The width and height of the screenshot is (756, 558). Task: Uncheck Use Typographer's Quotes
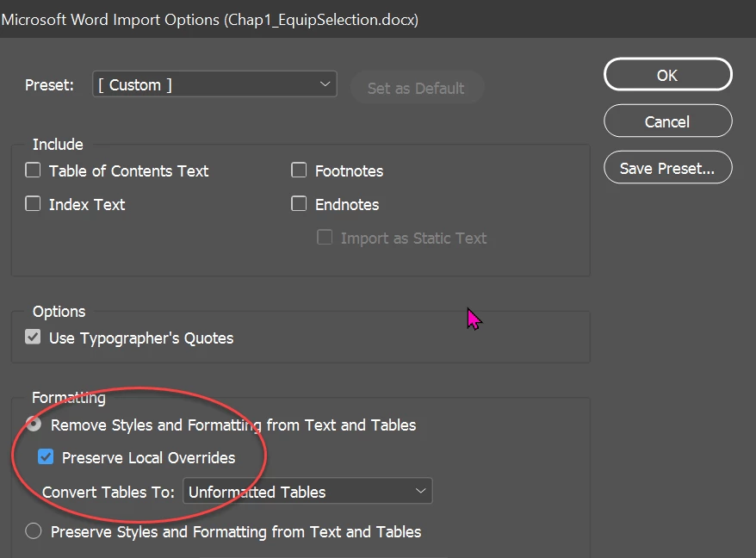tap(33, 337)
